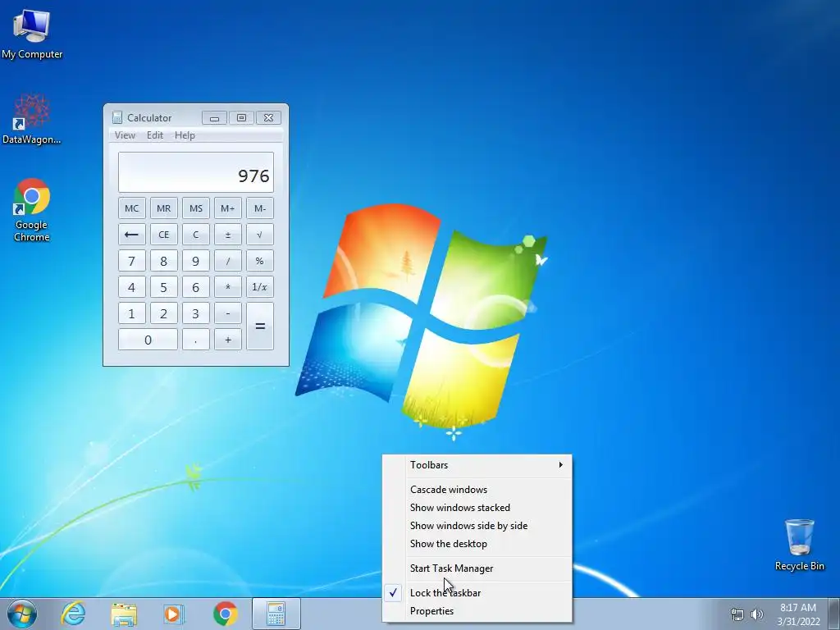Viewport: 840px width, 630px height.
Task: Click the C clear button
Action: point(196,235)
